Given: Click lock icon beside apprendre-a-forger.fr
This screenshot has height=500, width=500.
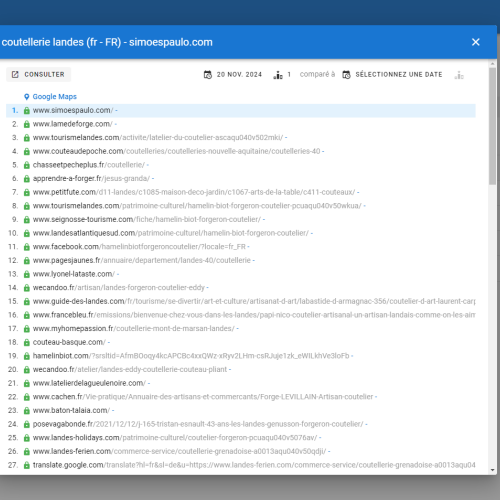Looking at the screenshot, I should coord(27,179).
